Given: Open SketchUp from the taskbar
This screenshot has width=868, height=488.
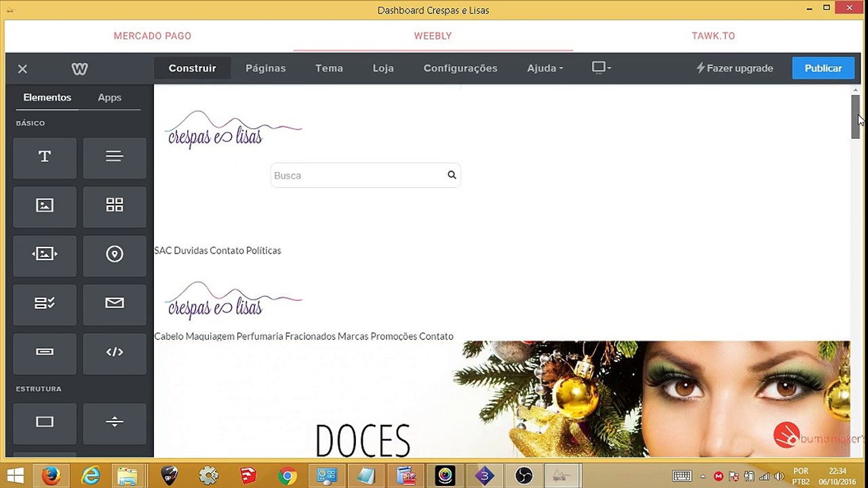Looking at the screenshot, I should pyautogui.click(x=248, y=476).
